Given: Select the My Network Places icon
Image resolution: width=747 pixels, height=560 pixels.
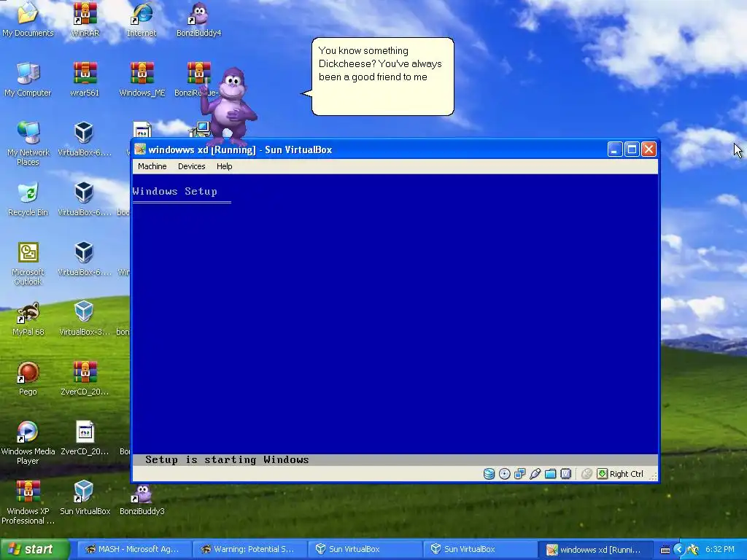Looking at the screenshot, I should tap(28, 144).
